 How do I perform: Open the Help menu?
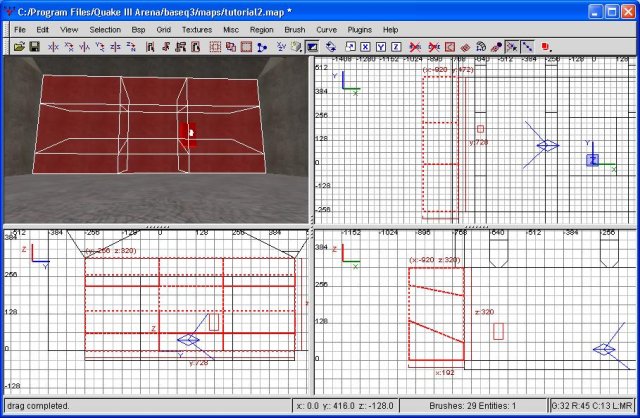click(390, 30)
